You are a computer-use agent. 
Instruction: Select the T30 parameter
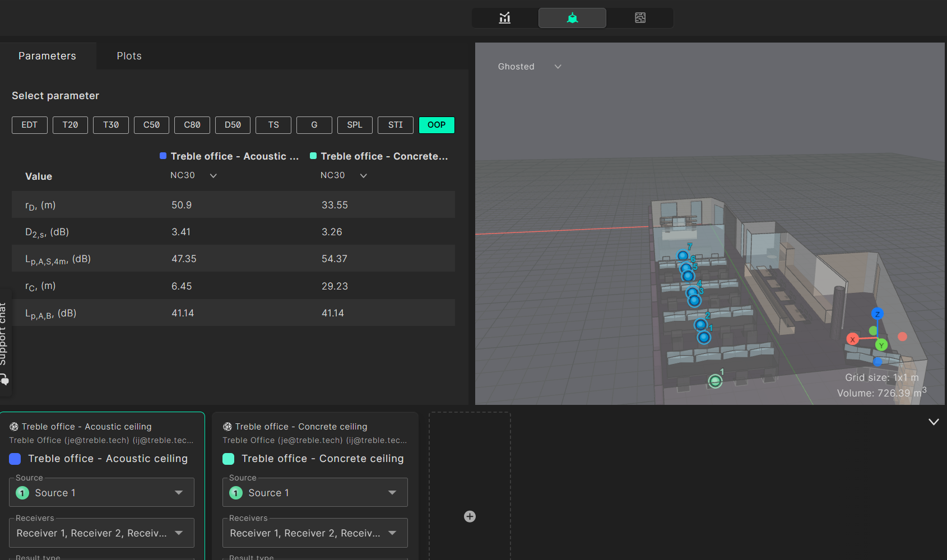click(x=111, y=125)
